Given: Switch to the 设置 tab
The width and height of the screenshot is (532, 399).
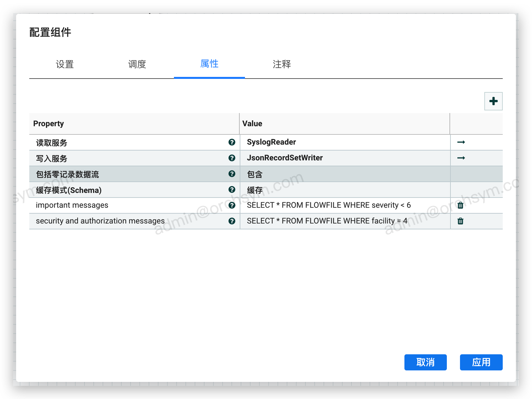Looking at the screenshot, I should click(65, 64).
